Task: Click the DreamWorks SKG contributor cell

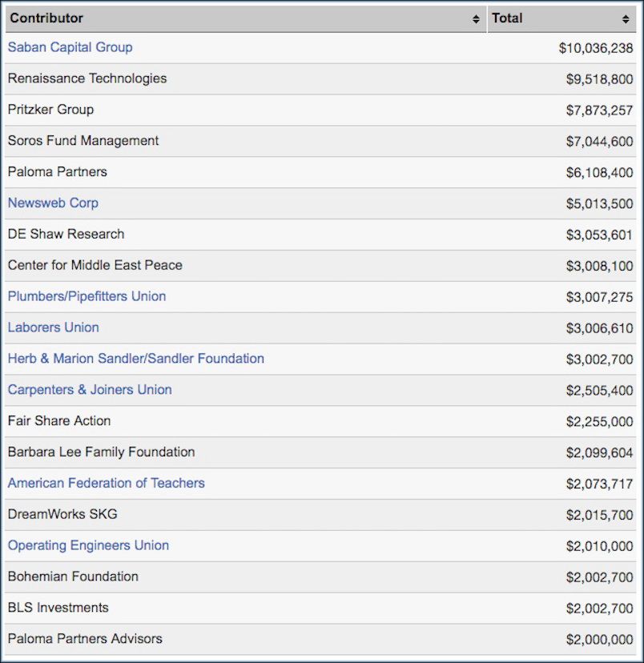Action: click(x=62, y=514)
